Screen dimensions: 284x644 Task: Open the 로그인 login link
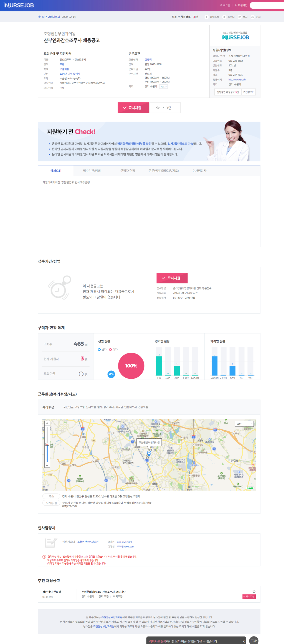coord(225,5)
